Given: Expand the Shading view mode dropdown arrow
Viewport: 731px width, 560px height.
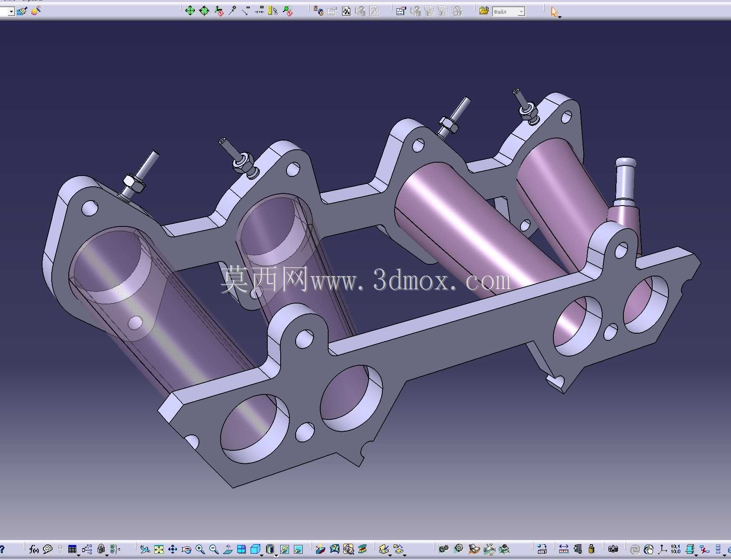Looking at the screenshot, I should click(x=276, y=556).
